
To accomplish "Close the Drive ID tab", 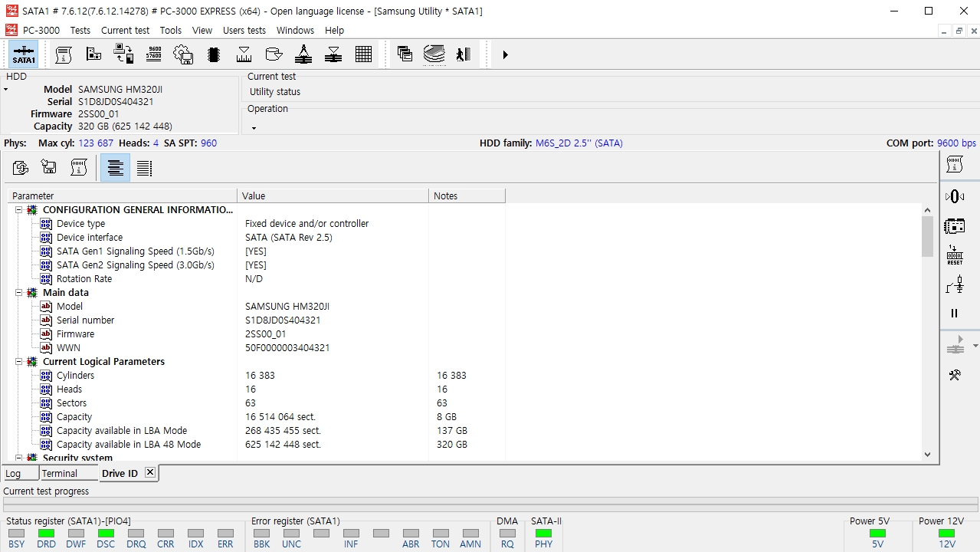I will [149, 472].
